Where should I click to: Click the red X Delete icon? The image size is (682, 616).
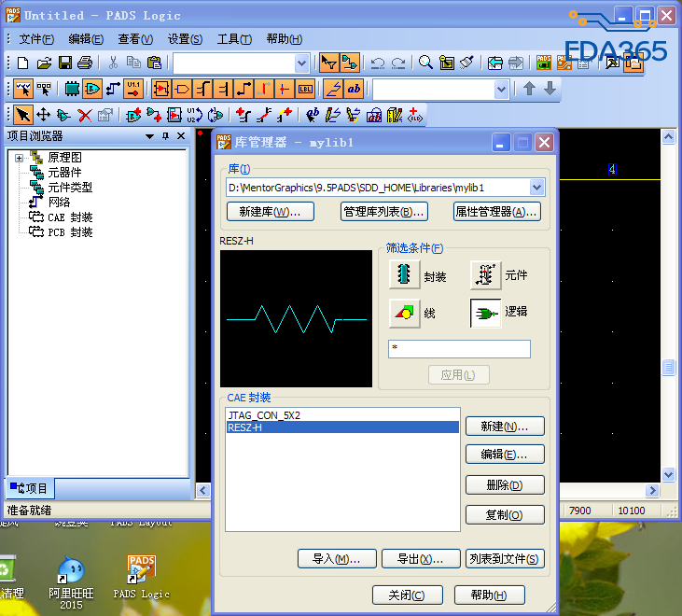click(x=85, y=116)
